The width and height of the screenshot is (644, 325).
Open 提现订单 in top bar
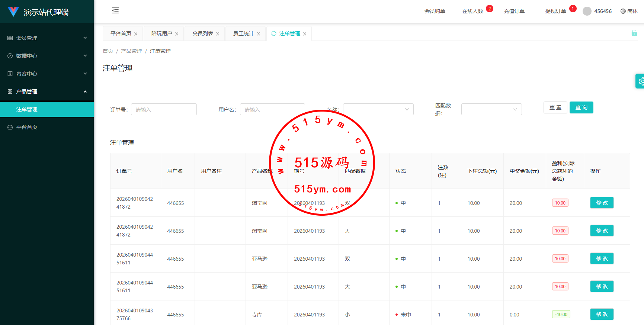[555, 11]
